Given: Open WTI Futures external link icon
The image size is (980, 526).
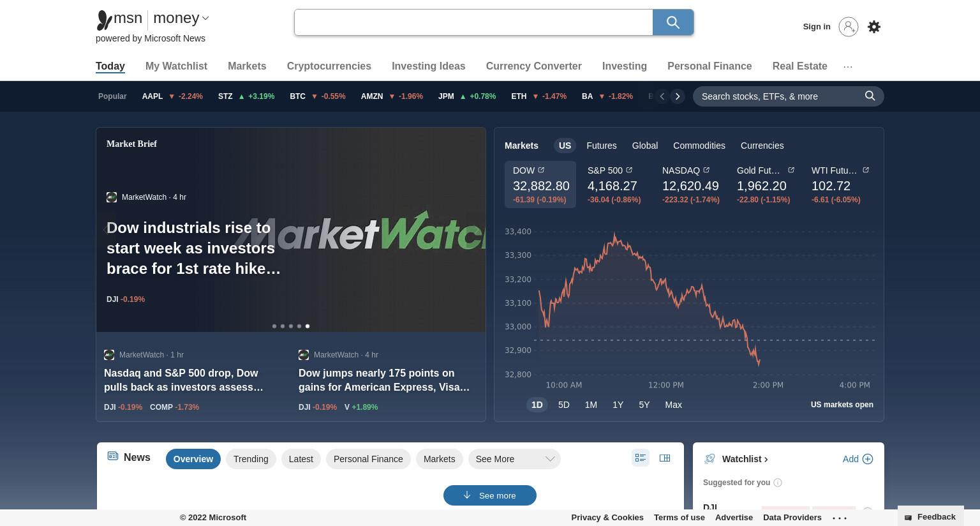Looking at the screenshot, I should point(866,170).
